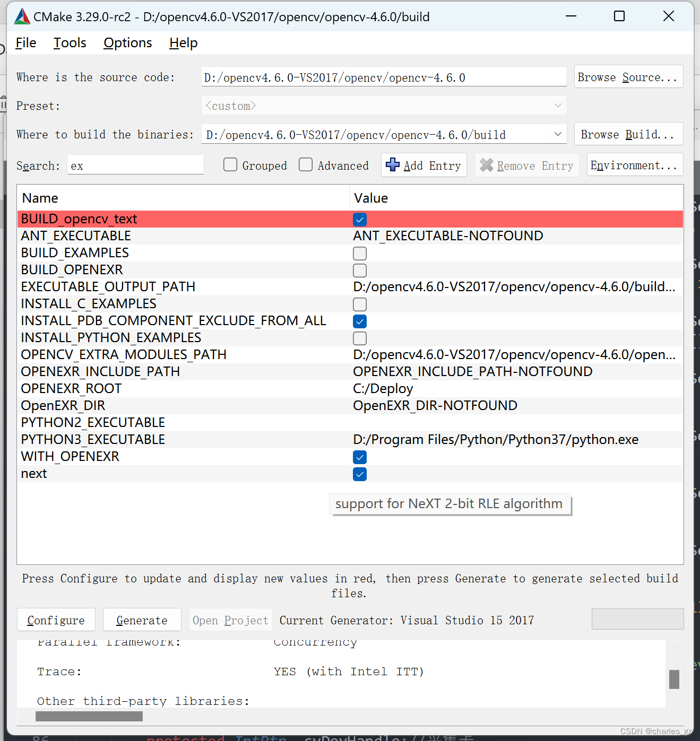Click the OpenEXR_DIR-NOTFOUND value
Image resolution: width=700 pixels, height=741 pixels.
point(435,406)
